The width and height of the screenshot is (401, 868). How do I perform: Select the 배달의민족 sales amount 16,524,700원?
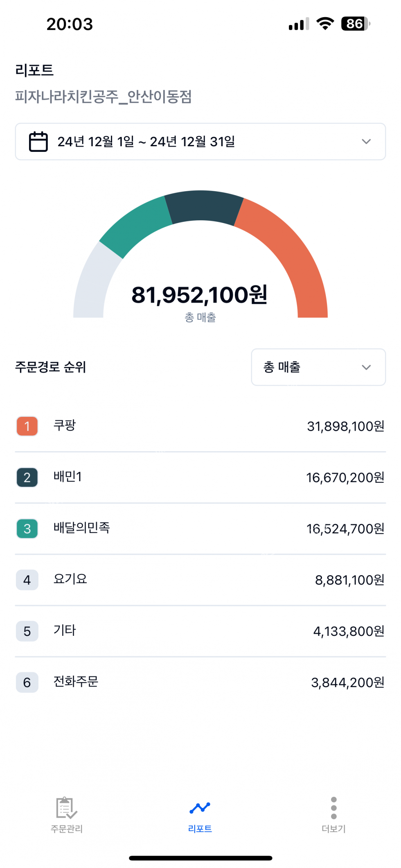(345, 529)
